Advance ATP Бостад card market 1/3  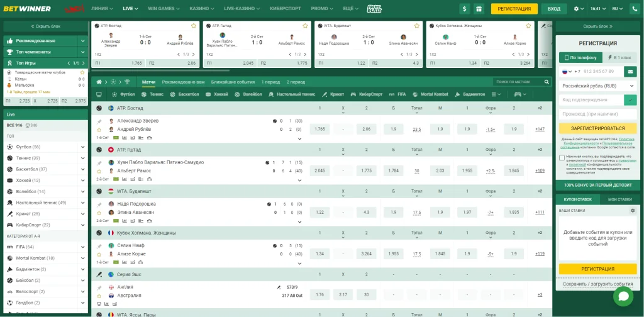194,54
